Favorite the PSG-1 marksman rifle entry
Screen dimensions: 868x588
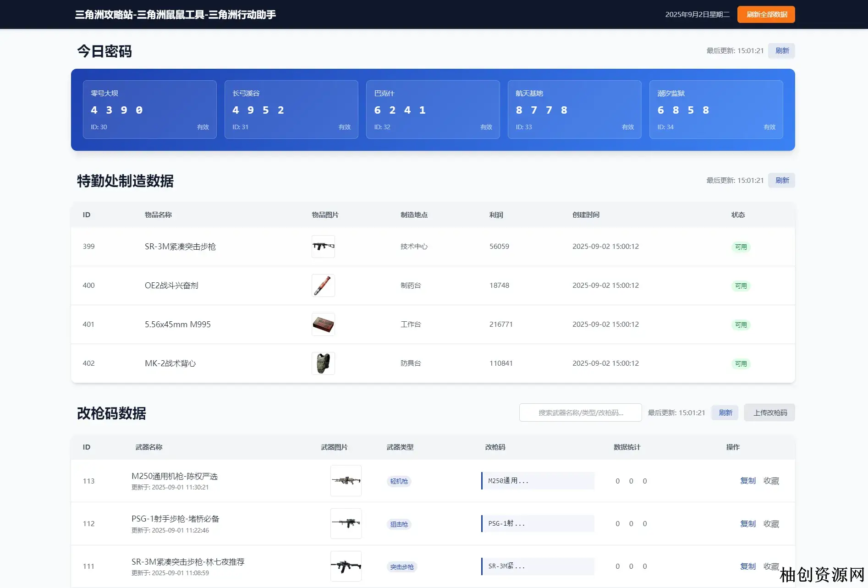[x=771, y=524]
